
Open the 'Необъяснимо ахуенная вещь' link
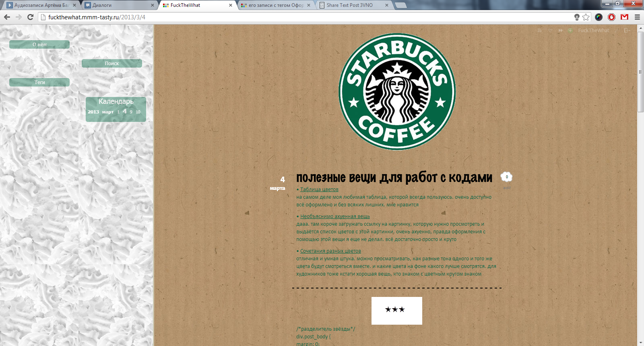[x=335, y=216]
